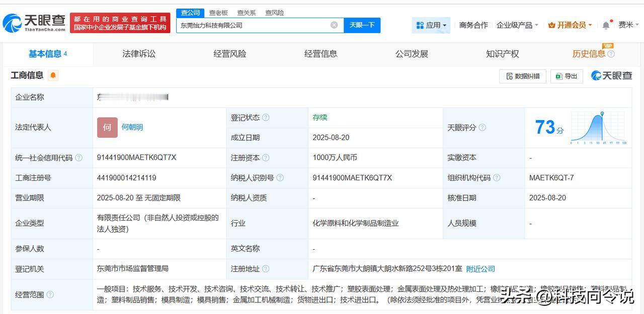Click the 存续 registration status value

pos(320,118)
